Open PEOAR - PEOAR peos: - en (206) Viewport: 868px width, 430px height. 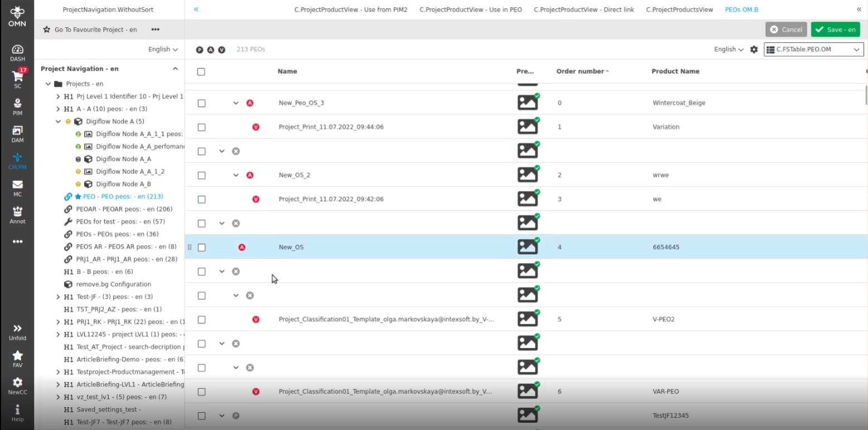coord(124,209)
